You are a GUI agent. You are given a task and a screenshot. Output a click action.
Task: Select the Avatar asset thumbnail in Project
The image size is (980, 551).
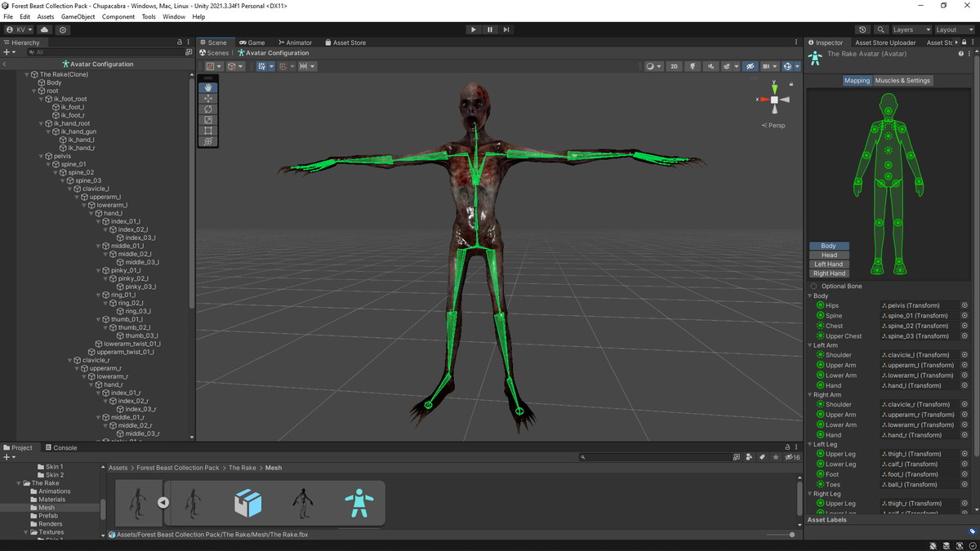pos(359,503)
